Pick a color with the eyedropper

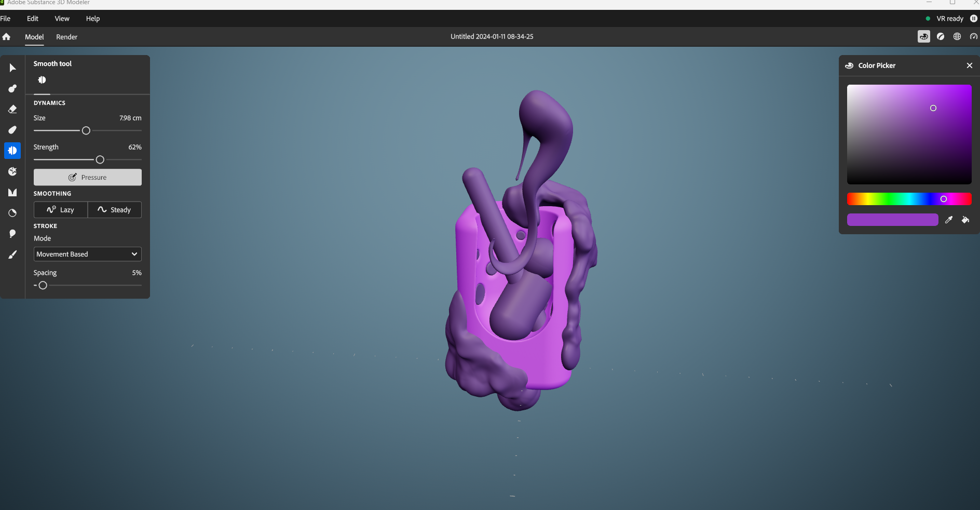pos(949,220)
